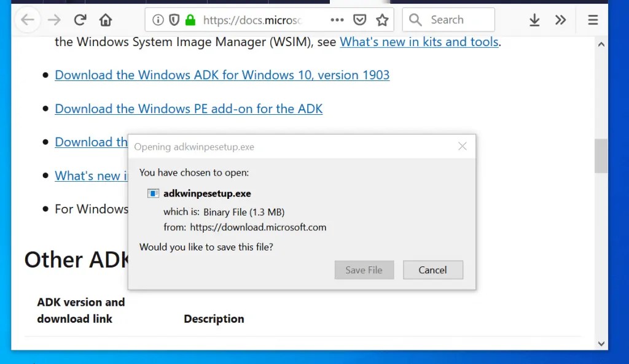View site information via the info icon
Screen dimensions: 629x364
158,19
